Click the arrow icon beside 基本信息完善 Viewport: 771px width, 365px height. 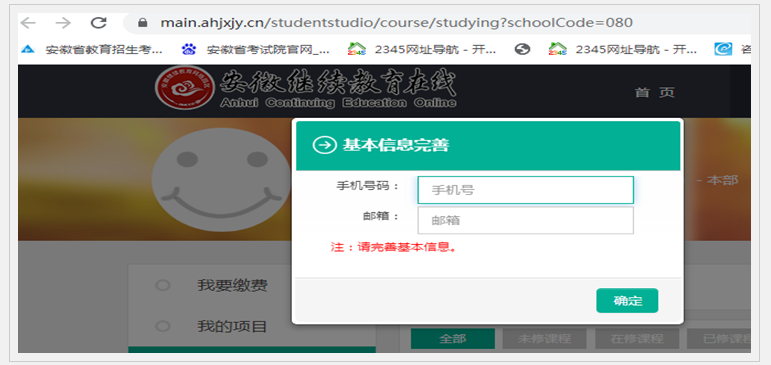click(x=325, y=145)
